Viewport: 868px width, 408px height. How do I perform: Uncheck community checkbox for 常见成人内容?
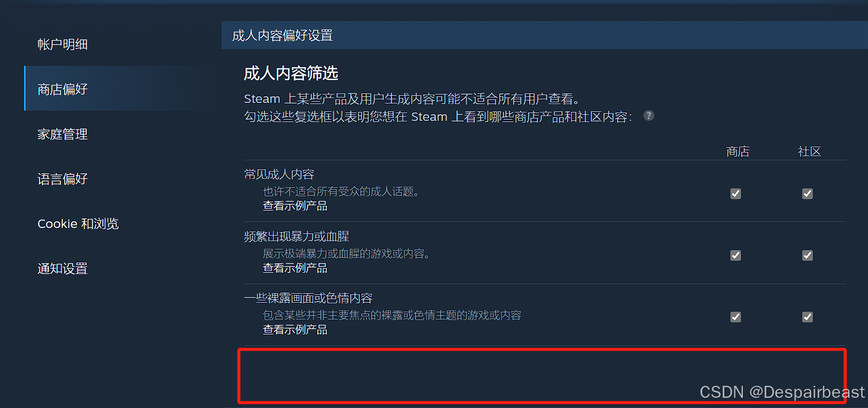[808, 194]
